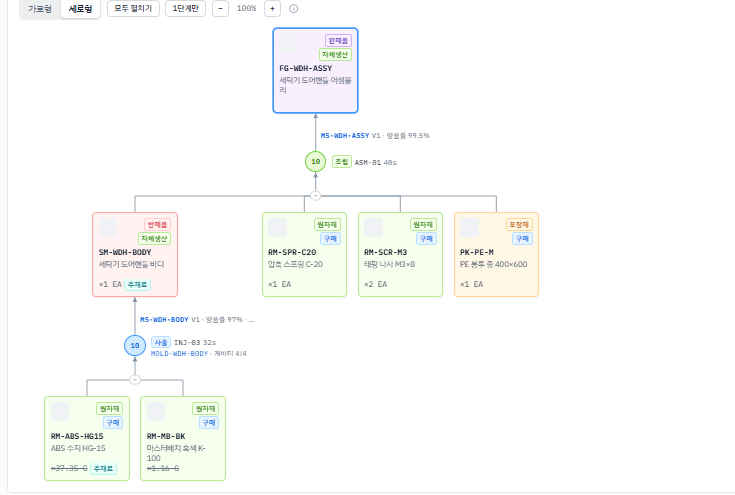Click the ×2 EA quantity on RM-SCR-M3
Viewport: 735px width, 495px height.
coord(375,284)
